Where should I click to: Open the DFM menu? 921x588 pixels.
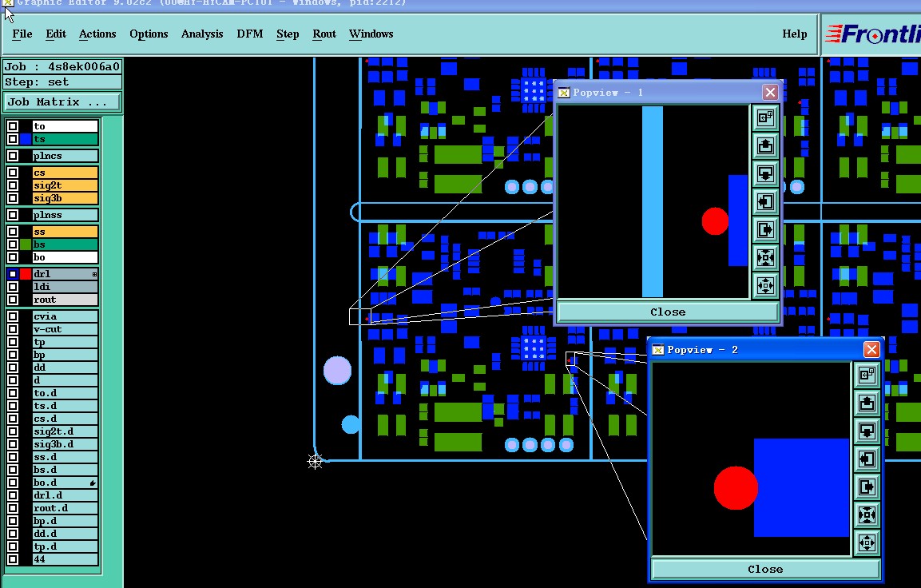(250, 34)
